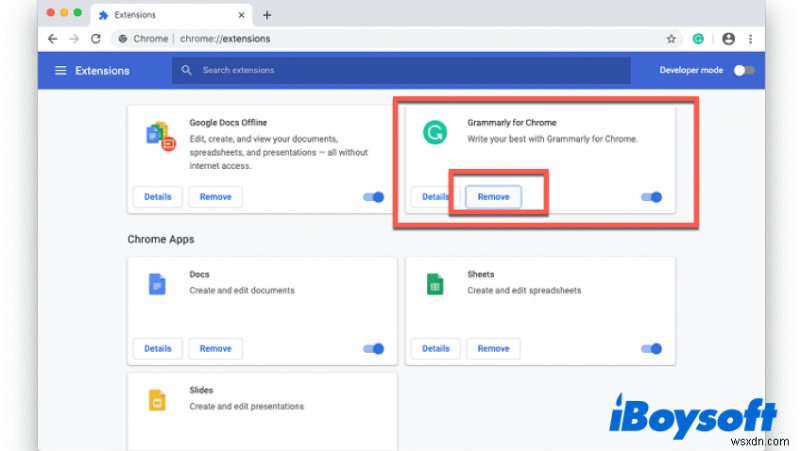Viewport: 800px width, 451px height.
Task: Click the Grammarly for Chrome logo
Action: (x=434, y=133)
